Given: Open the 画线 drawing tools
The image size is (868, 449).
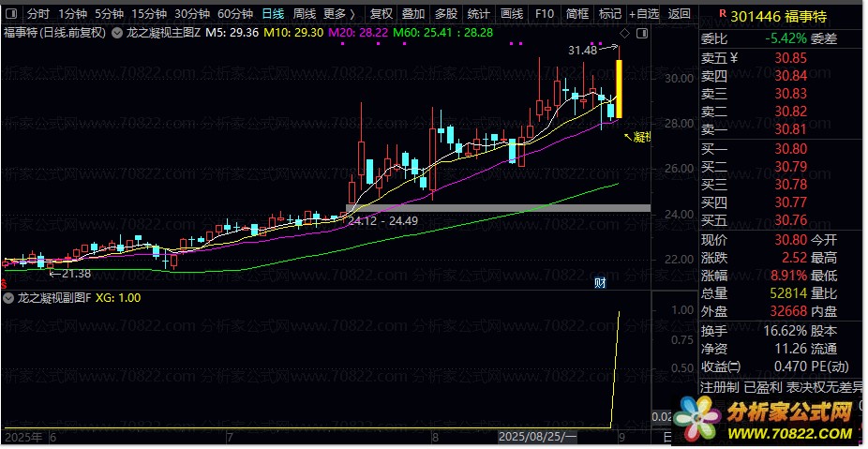Looking at the screenshot, I should pyautogui.click(x=512, y=14).
